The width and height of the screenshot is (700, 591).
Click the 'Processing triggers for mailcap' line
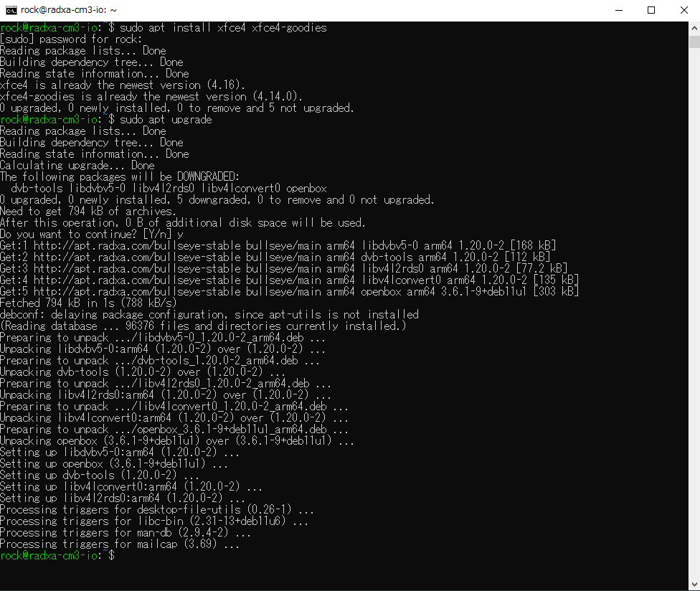click(x=119, y=544)
